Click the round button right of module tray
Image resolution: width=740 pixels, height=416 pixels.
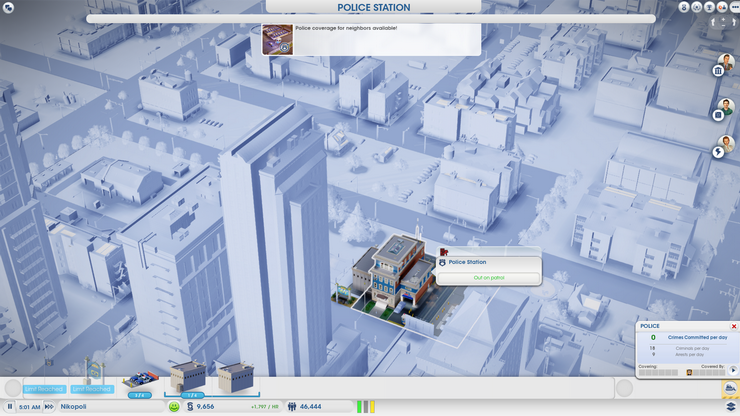[624, 388]
